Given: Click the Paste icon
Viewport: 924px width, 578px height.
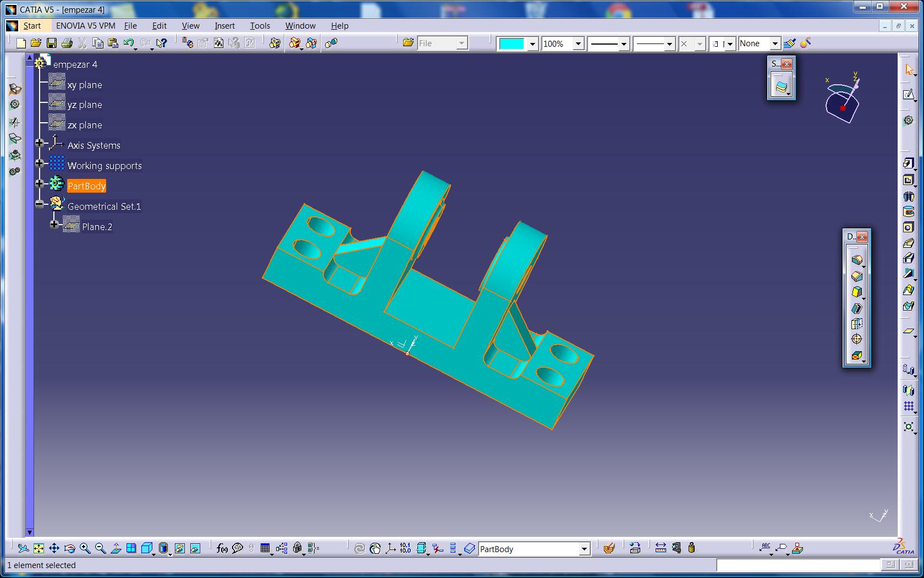Looking at the screenshot, I should tap(113, 43).
